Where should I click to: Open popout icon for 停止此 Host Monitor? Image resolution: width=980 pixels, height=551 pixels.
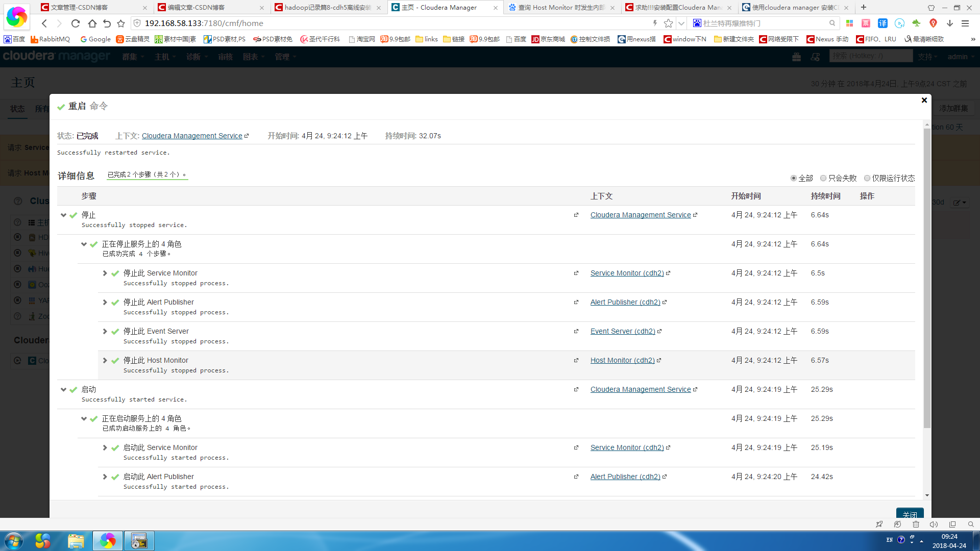coord(576,361)
